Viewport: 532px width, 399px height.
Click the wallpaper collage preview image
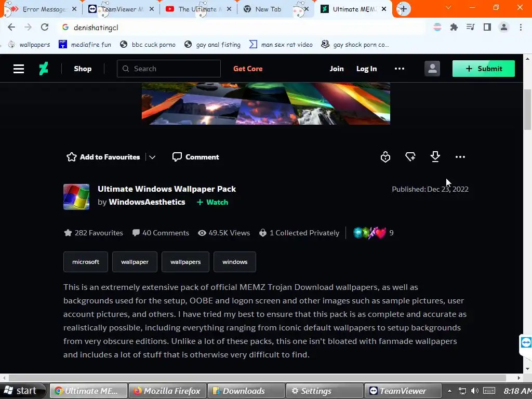[x=266, y=103]
